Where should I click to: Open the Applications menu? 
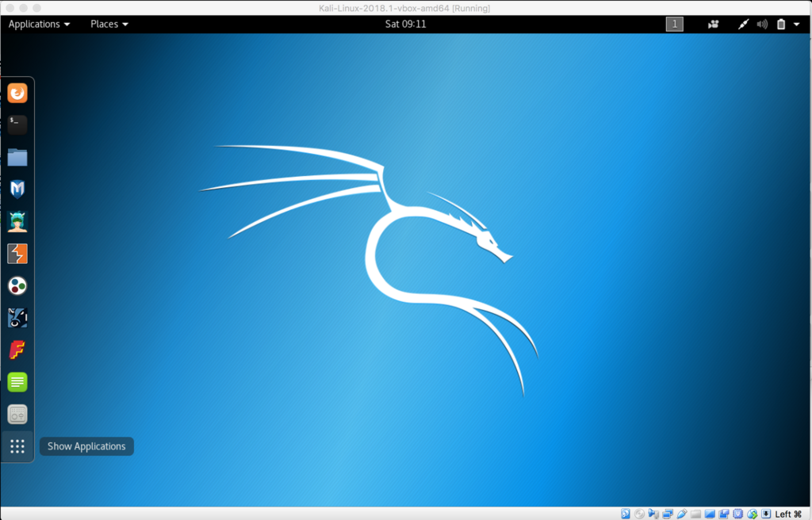39,24
